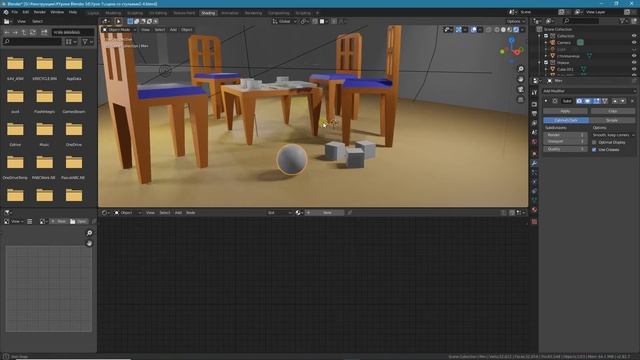
Task: Open viewport shading options dropdown
Action: pos(522,30)
